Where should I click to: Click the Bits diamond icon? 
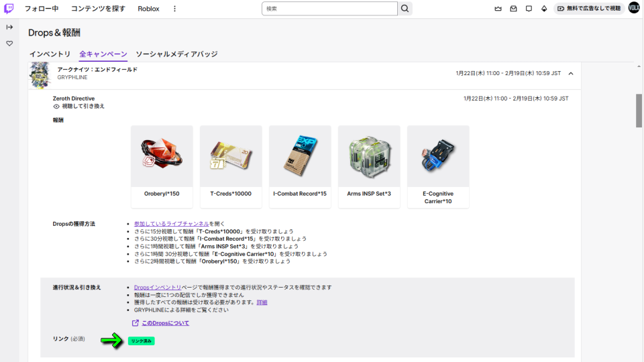click(x=543, y=9)
